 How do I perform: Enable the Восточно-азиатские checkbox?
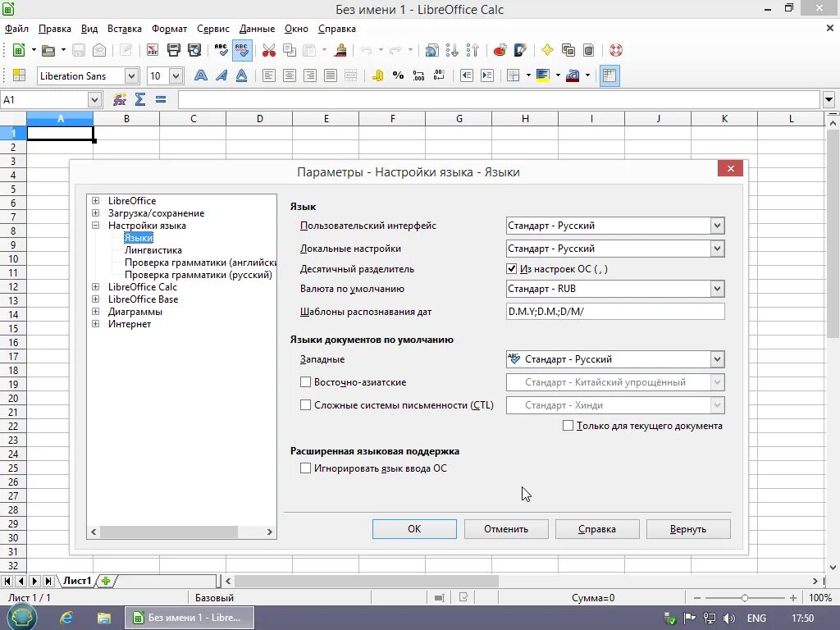click(305, 382)
